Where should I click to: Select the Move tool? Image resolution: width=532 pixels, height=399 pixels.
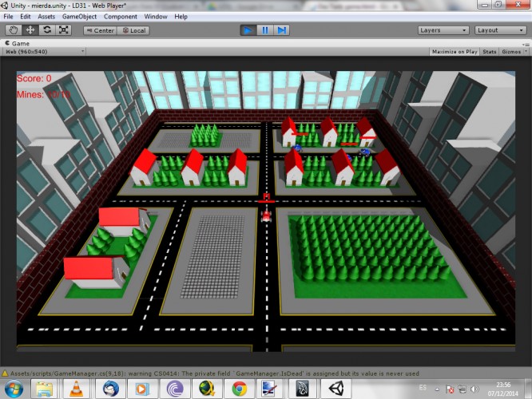[30, 30]
